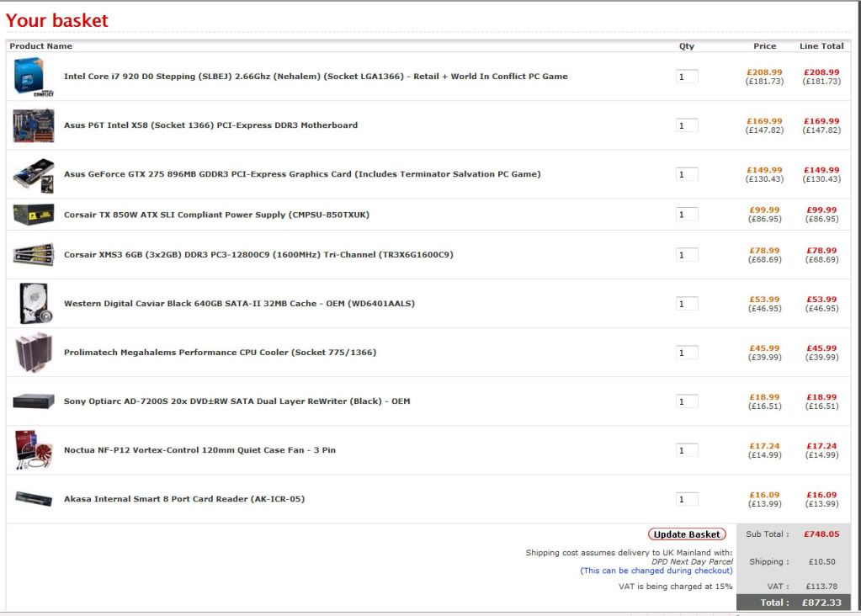Click the Sub Total value £748.05

click(x=821, y=534)
